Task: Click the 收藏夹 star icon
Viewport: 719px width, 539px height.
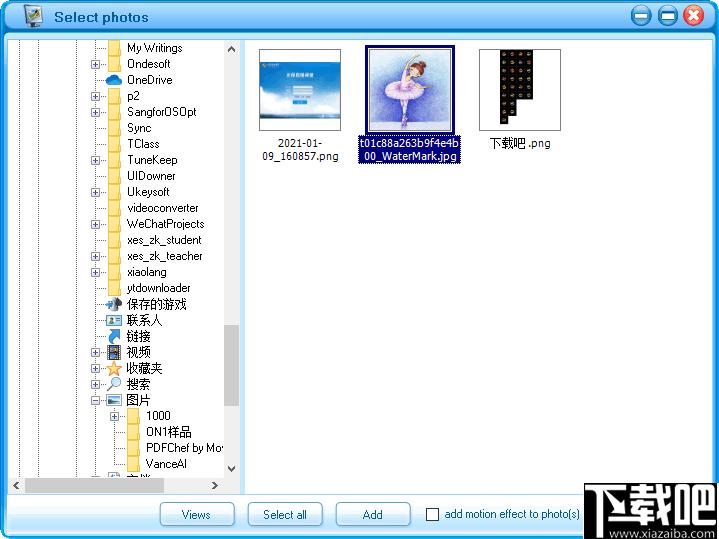Action: pos(114,368)
